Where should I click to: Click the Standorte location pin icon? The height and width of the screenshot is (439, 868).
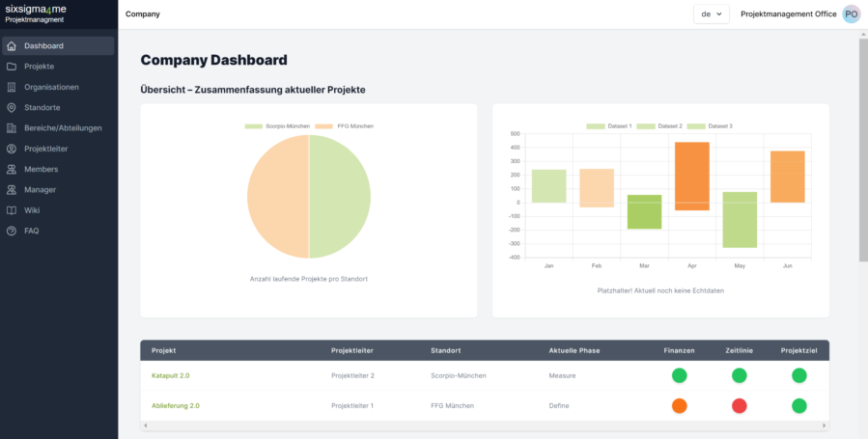11,107
